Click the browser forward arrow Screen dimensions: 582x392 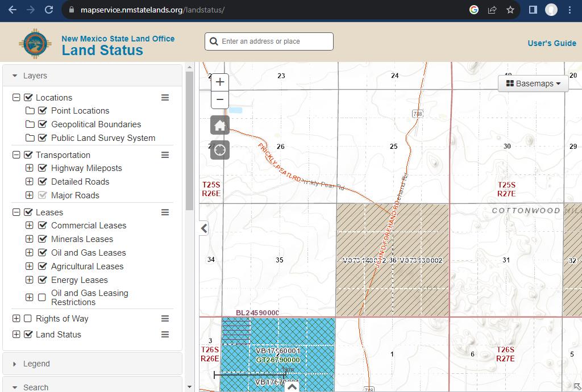[31, 10]
